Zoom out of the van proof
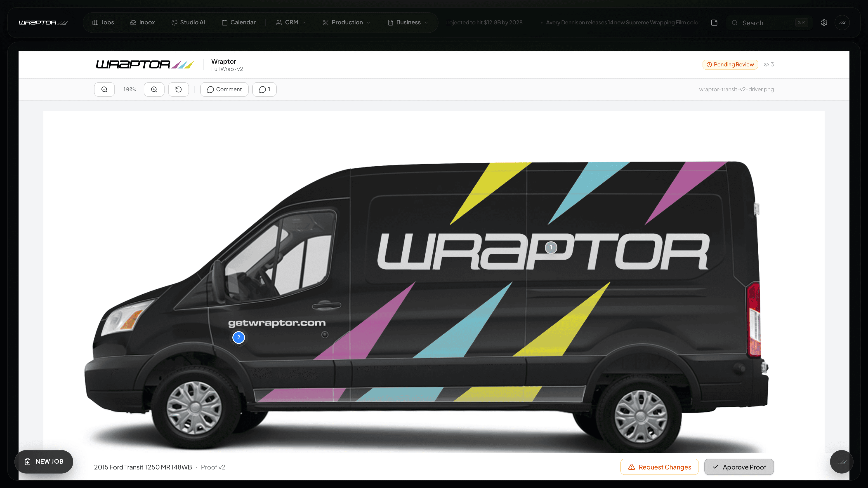The image size is (868, 488). click(x=104, y=89)
